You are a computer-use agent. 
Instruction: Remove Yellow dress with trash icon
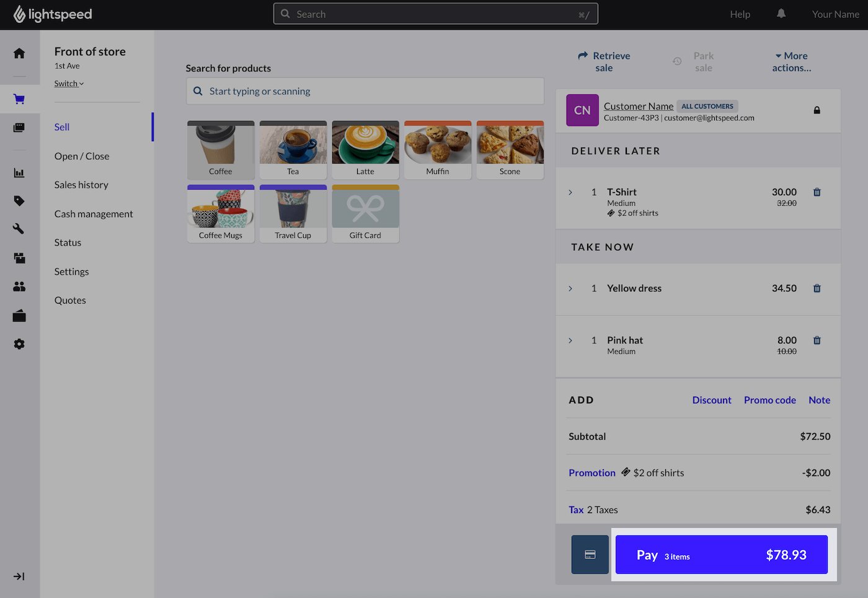coord(817,288)
